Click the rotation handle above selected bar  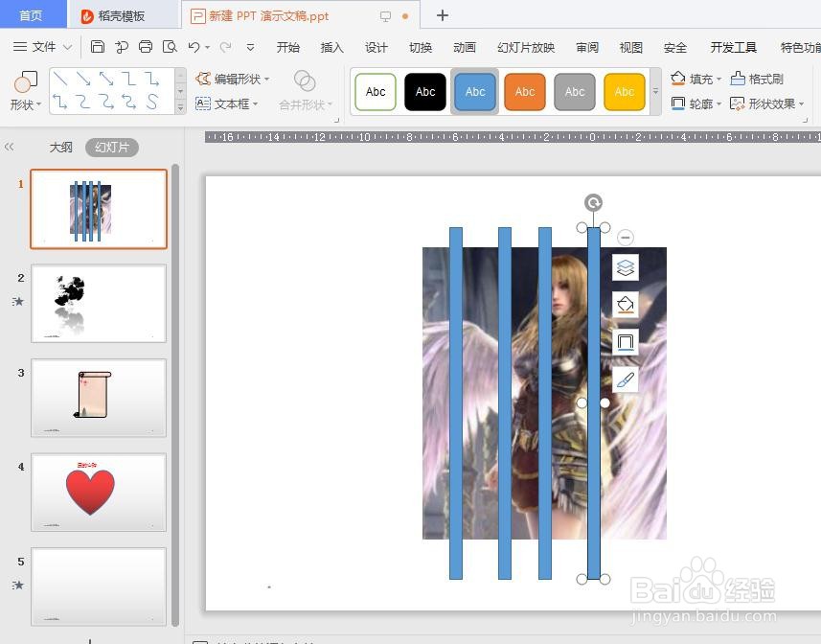(x=593, y=202)
